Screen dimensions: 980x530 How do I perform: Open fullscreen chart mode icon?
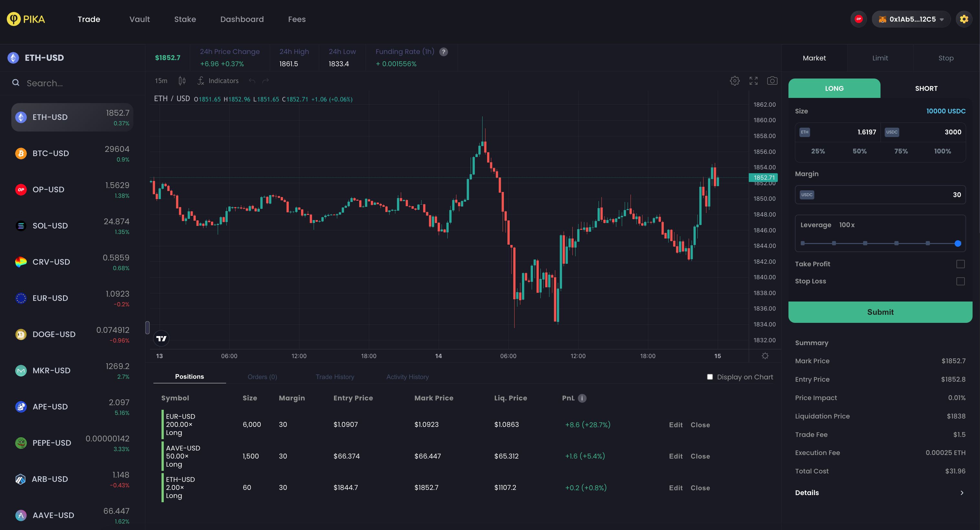tap(753, 81)
